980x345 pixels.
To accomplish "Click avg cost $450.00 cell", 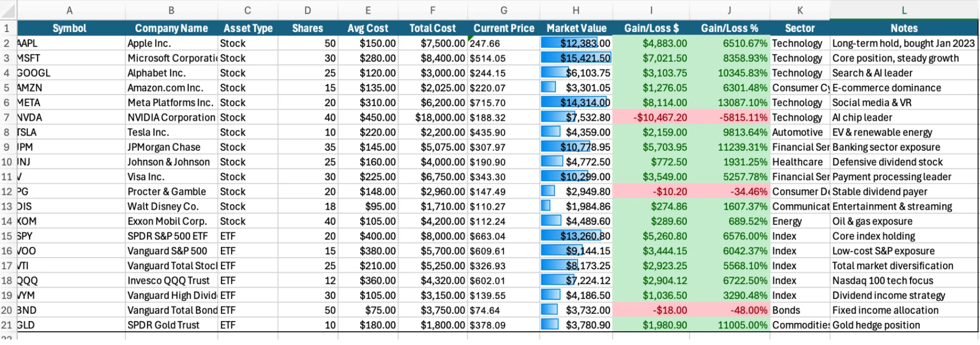I will 368,117.
